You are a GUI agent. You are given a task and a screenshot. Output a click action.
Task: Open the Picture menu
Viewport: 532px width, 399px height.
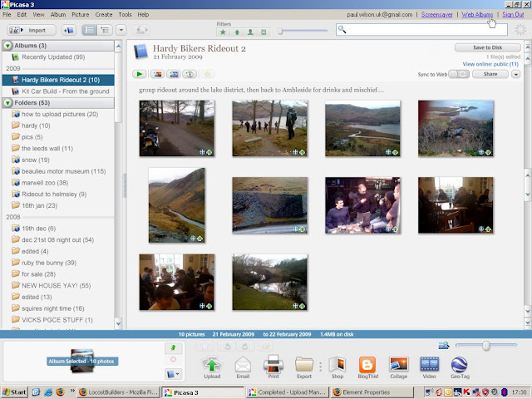coord(80,15)
